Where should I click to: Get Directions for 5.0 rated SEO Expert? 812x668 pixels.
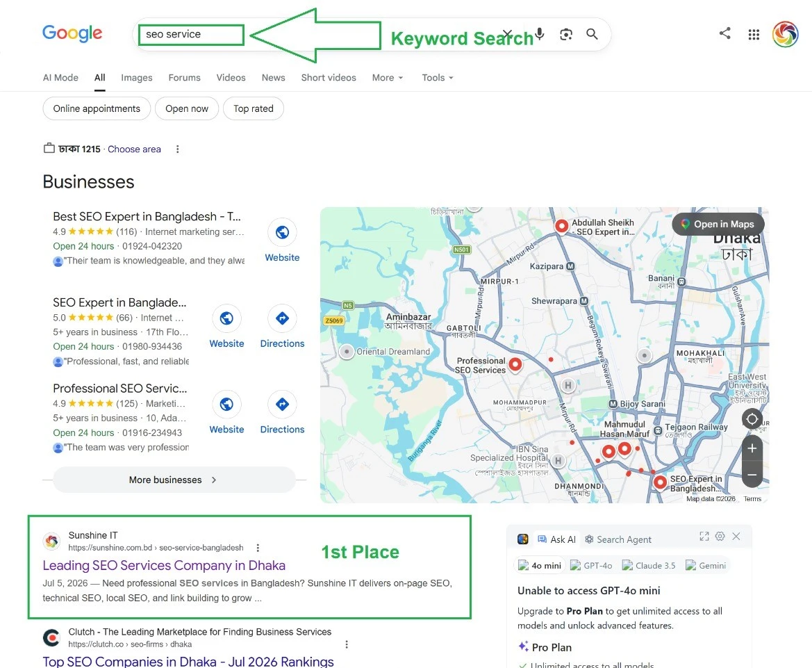click(282, 318)
